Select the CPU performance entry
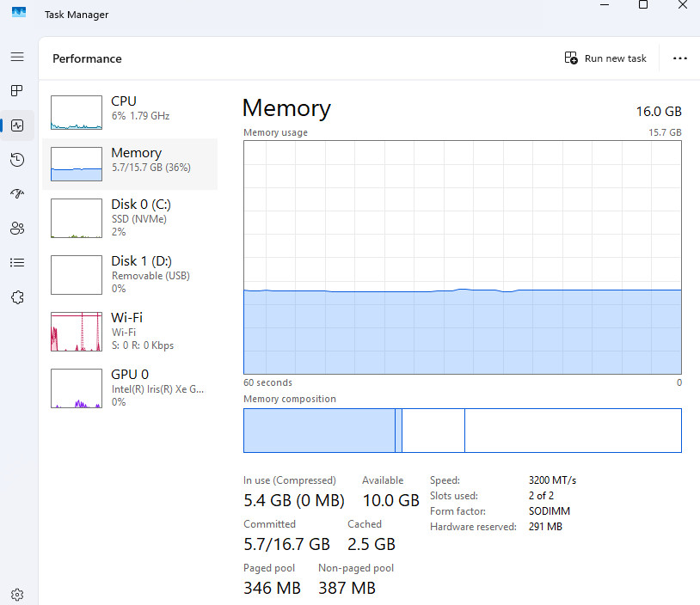Viewport: 700px width, 605px height. click(130, 113)
